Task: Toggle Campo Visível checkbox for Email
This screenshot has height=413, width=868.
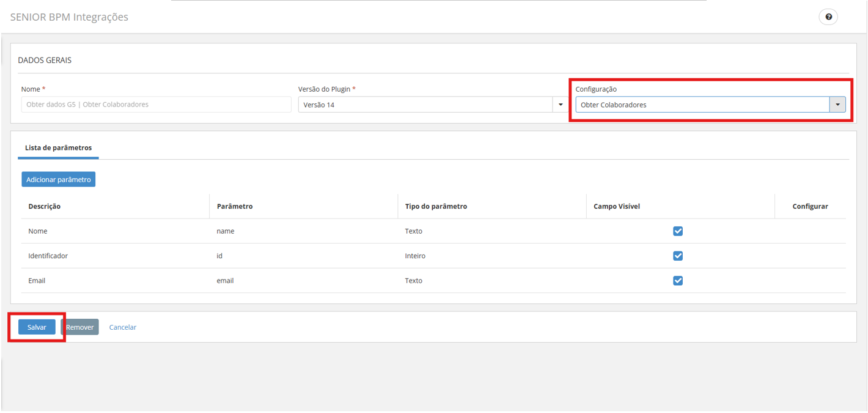Action: pos(678,281)
